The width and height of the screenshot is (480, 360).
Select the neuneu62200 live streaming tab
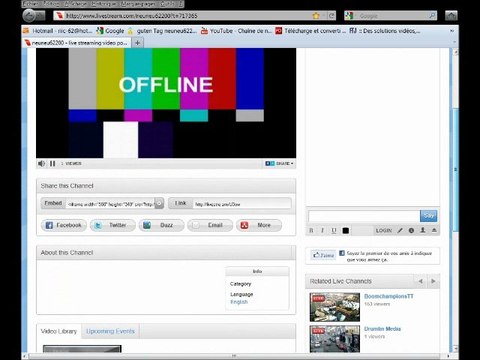click(76, 43)
